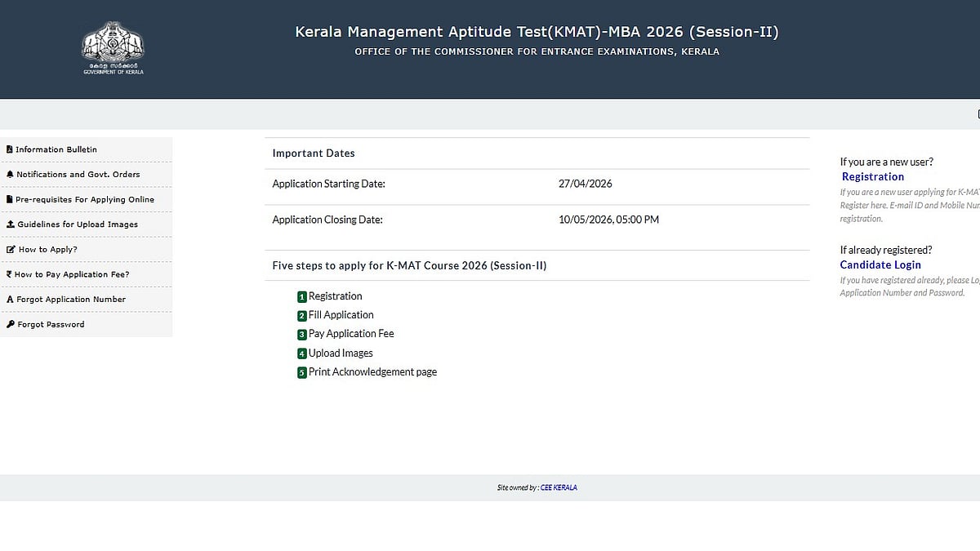980x551 pixels.
Task: Click the Important Dates heading
Action: (x=314, y=153)
